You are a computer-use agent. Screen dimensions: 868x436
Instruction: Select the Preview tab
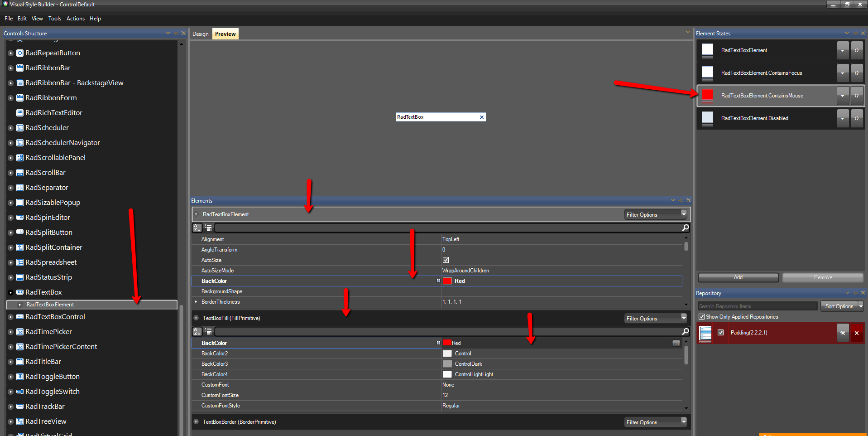[x=225, y=34]
